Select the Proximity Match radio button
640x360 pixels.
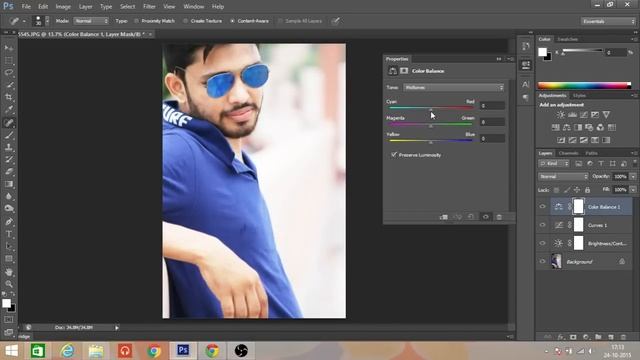[136, 21]
